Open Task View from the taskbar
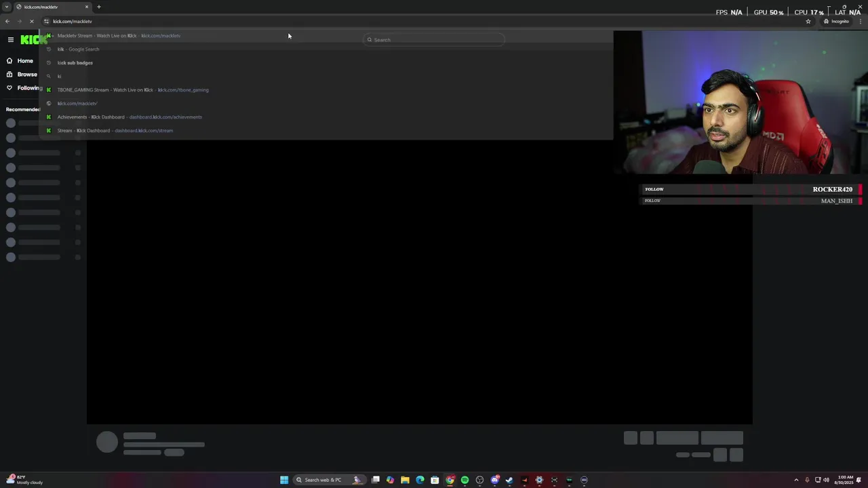The image size is (868, 488). [x=375, y=480]
